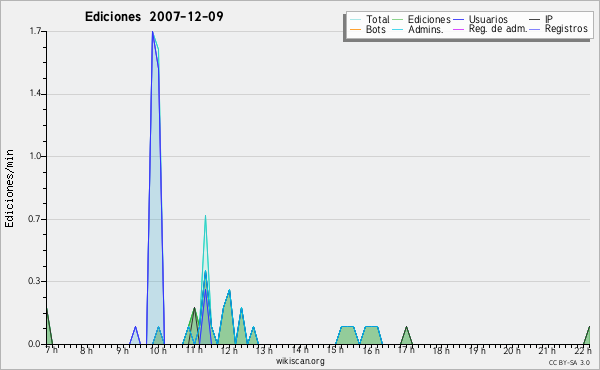Click the '13 h' x-axis label
The height and width of the screenshot is (370, 600).
tap(264, 350)
